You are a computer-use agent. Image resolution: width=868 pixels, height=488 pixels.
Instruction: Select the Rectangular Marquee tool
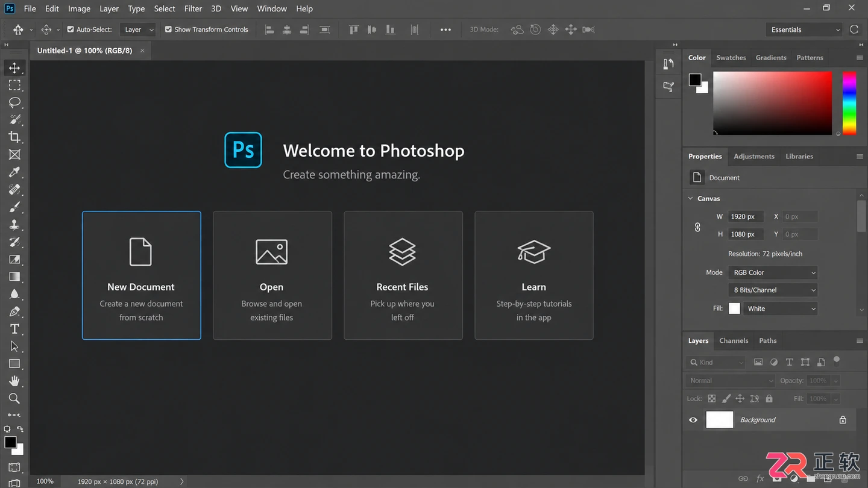[14, 85]
